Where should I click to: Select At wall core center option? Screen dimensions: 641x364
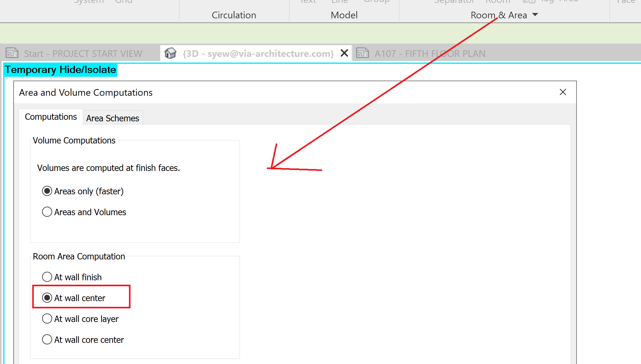[x=47, y=340]
